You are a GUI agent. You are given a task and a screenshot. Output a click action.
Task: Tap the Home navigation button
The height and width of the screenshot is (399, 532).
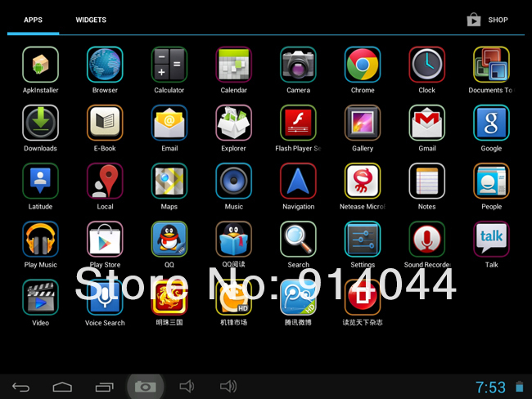62,387
